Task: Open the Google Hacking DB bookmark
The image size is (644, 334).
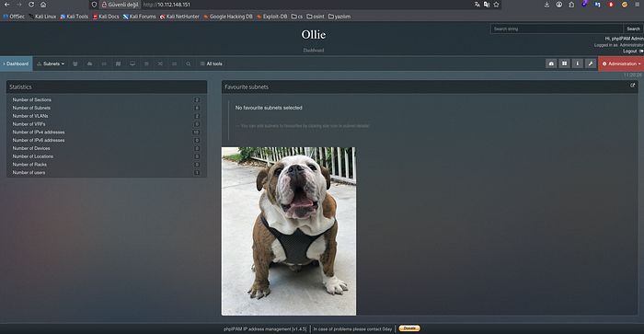Action: (228, 17)
